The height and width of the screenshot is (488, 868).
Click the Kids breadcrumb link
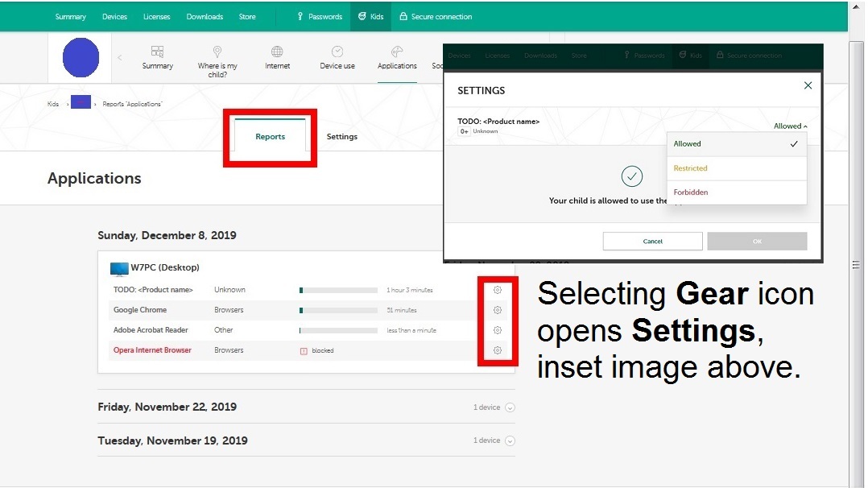52,104
